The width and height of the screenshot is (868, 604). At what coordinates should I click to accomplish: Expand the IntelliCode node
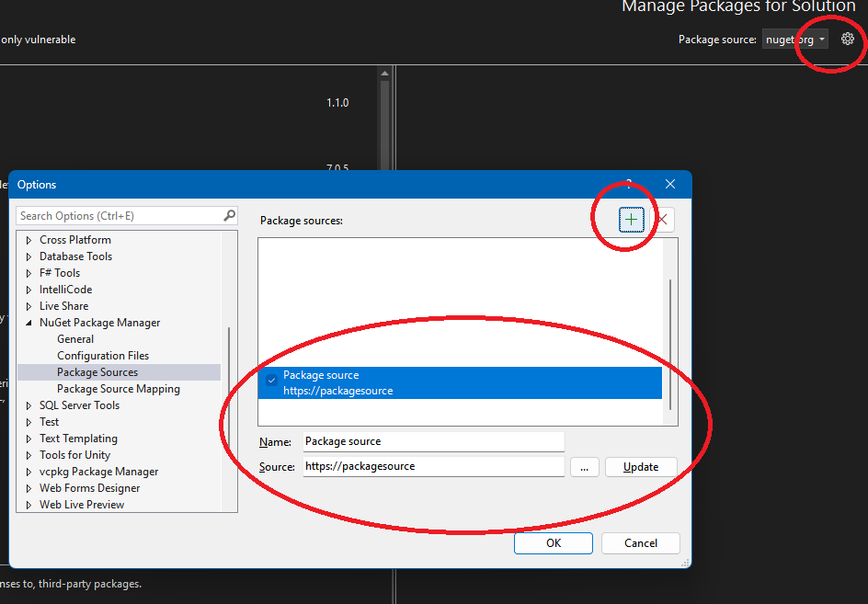(29, 291)
